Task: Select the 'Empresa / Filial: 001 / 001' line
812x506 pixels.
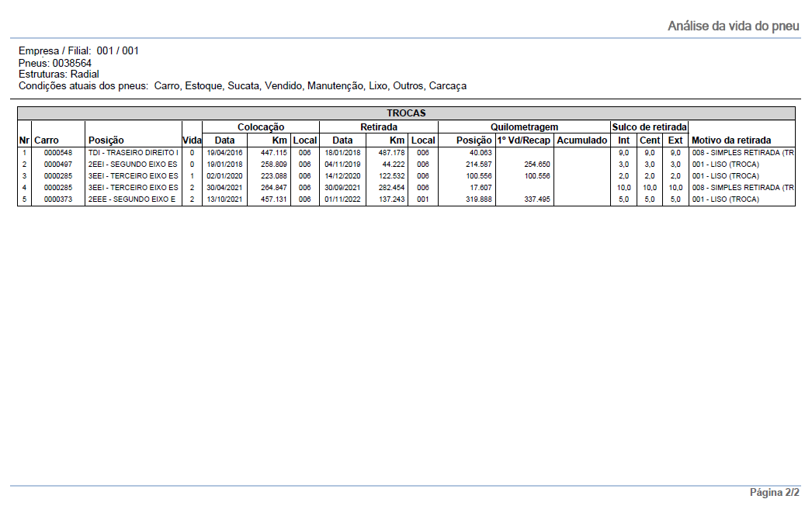Action: 78,50
